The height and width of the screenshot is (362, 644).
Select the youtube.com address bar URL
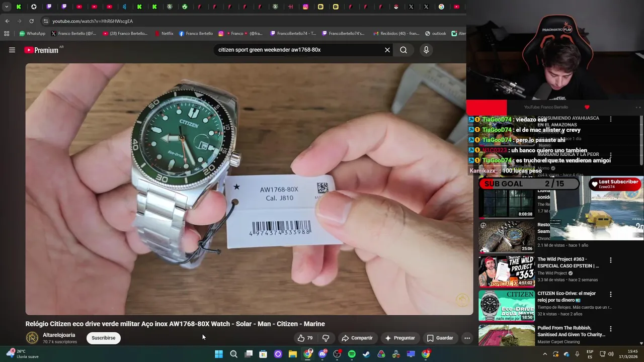(x=93, y=21)
